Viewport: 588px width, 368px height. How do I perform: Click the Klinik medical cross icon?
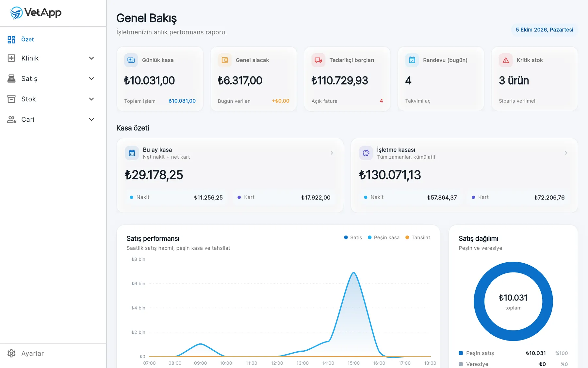tap(11, 58)
